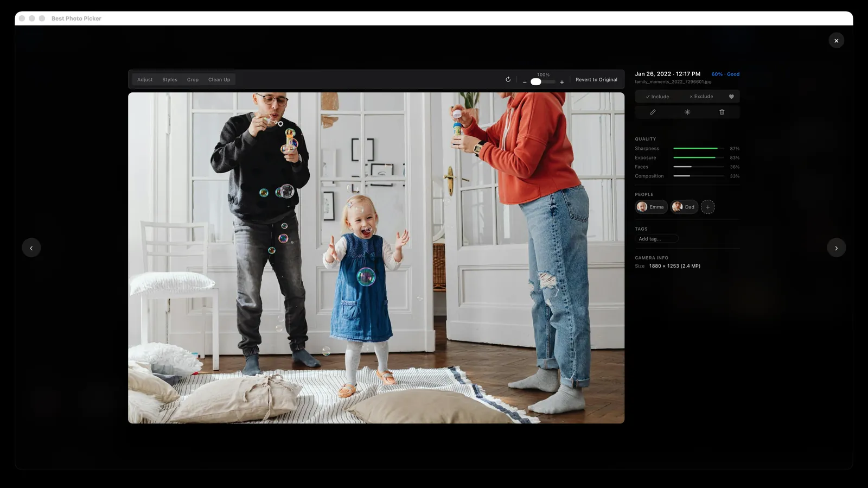This screenshot has height=488, width=868.
Task: Close the photo viewer with the X
Action: click(x=836, y=41)
